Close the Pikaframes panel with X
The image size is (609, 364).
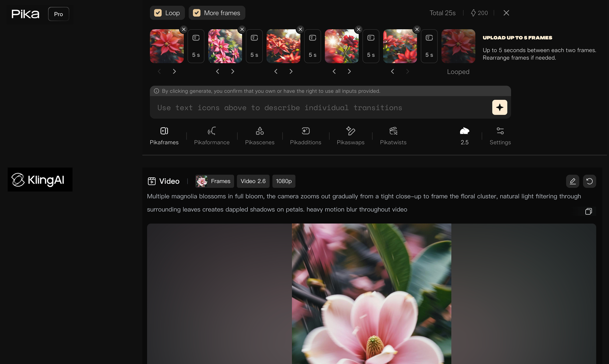coord(506,13)
